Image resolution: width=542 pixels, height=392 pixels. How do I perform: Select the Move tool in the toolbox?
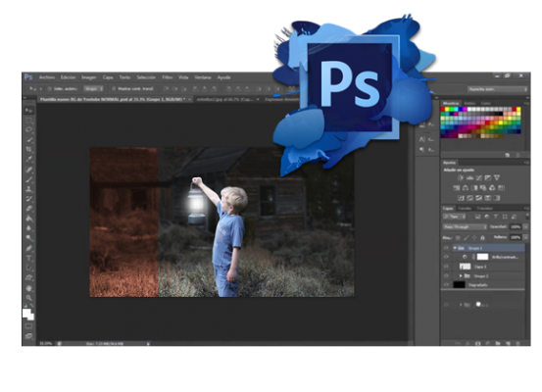pos(29,111)
